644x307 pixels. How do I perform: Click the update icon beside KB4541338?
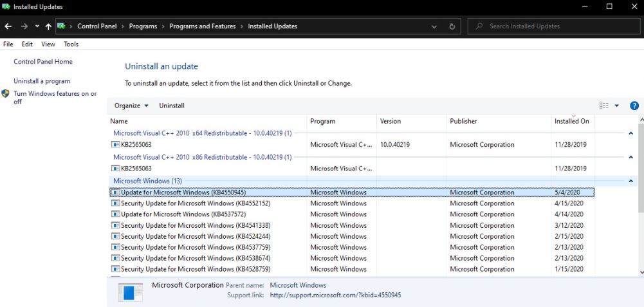(x=115, y=225)
